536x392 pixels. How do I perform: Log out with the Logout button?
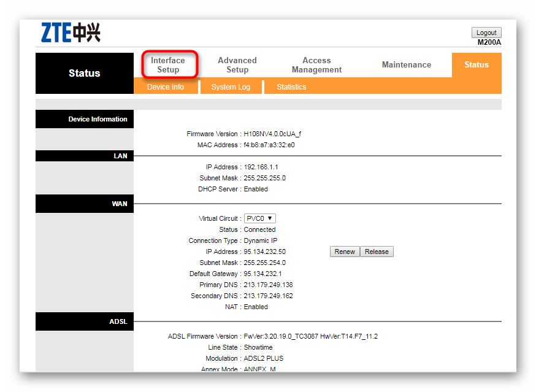click(x=486, y=33)
